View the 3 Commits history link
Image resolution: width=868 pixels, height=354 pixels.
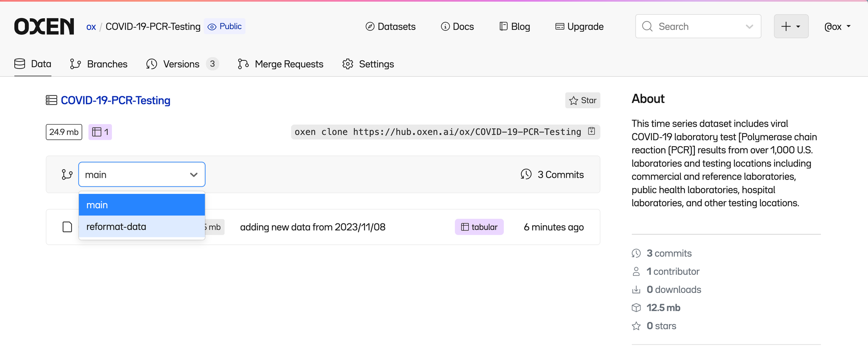coord(552,174)
